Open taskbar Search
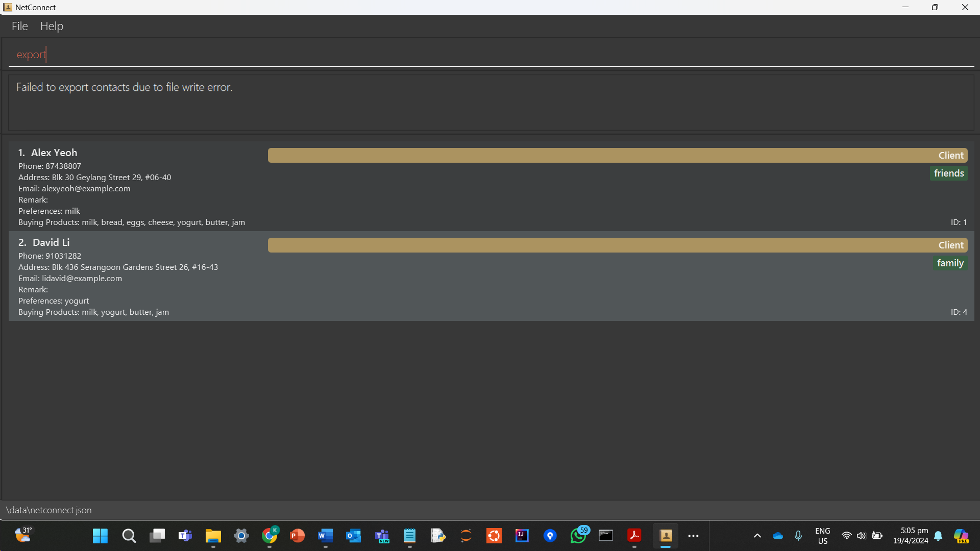 pos(129,536)
